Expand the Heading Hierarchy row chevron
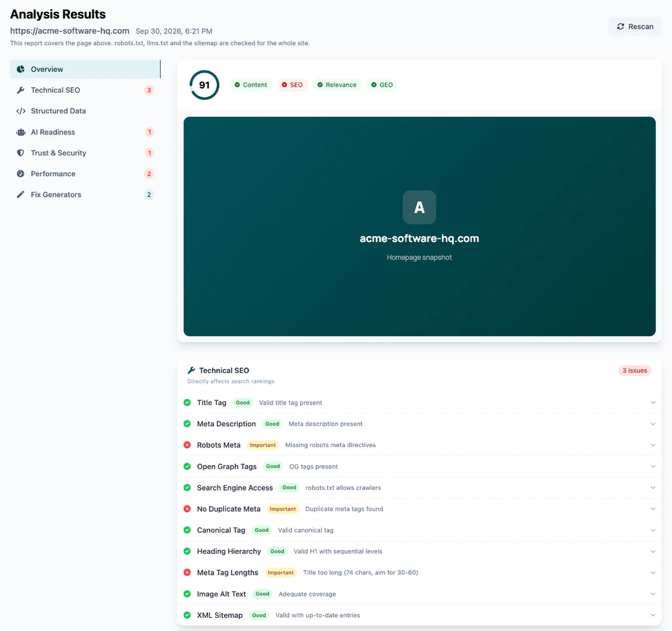The width and height of the screenshot is (672, 631). coord(653,552)
